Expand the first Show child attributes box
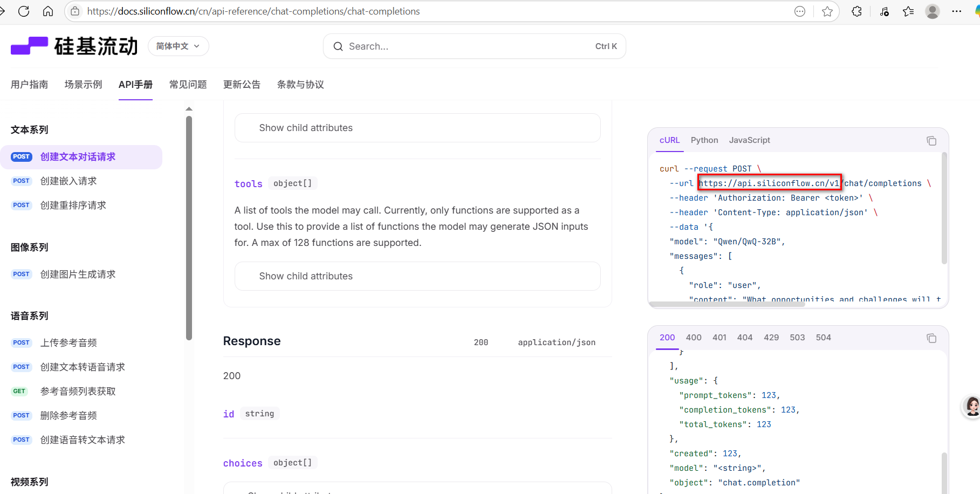 point(417,128)
